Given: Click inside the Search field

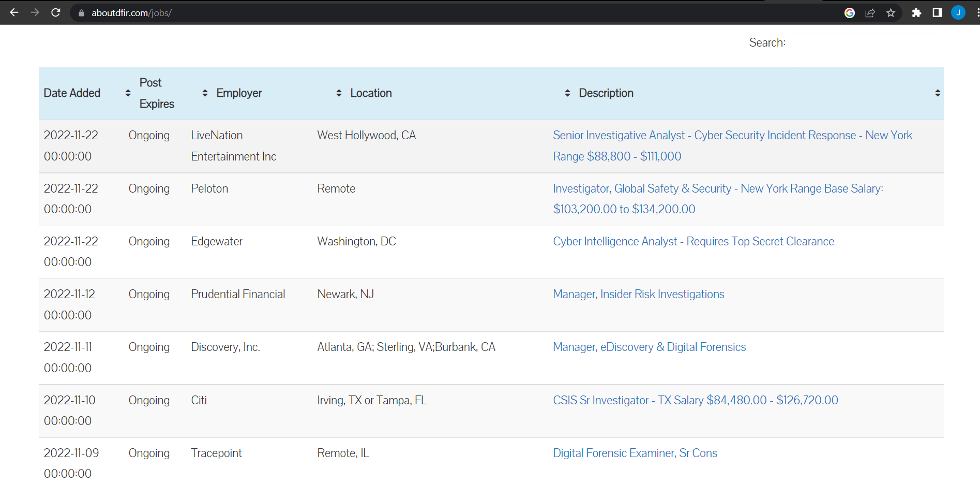Looking at the screenshot, I should point(866,50).
